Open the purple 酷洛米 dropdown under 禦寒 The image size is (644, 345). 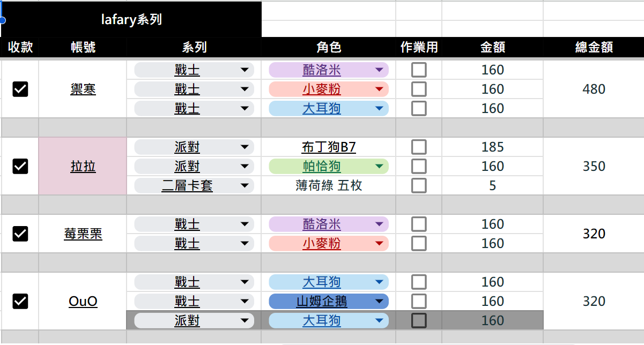click(x=329, y=70)
